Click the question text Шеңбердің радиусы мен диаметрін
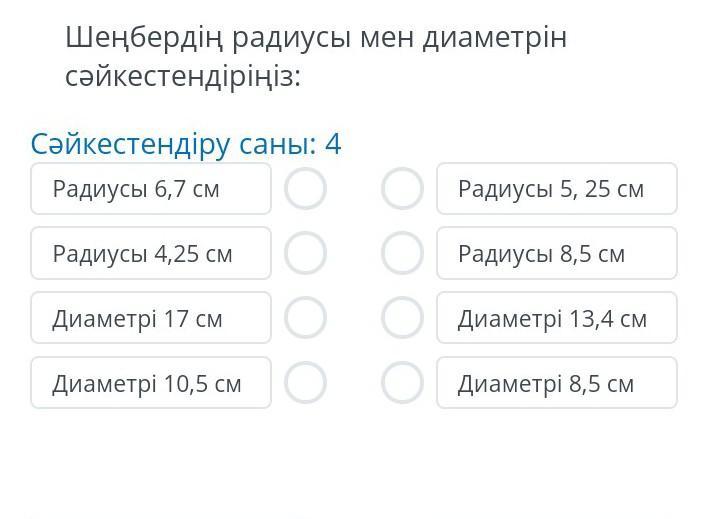 tap(316, 38)
